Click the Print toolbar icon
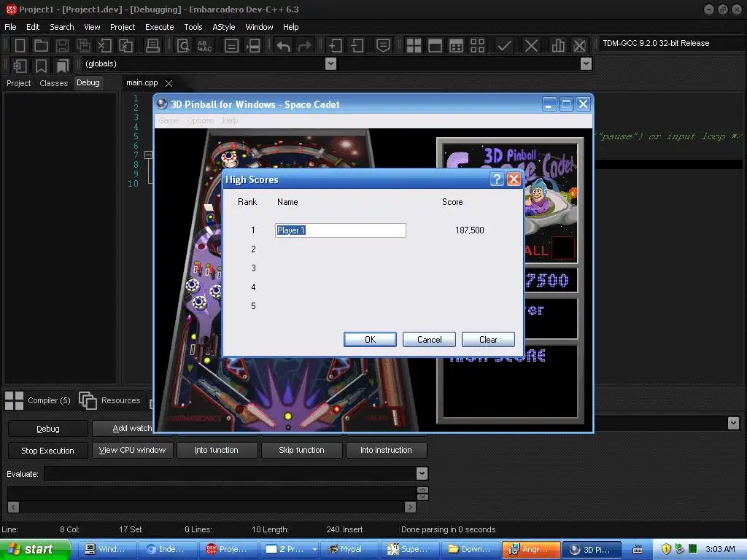This screenshot has height=560, width=747. pos(152,46)
